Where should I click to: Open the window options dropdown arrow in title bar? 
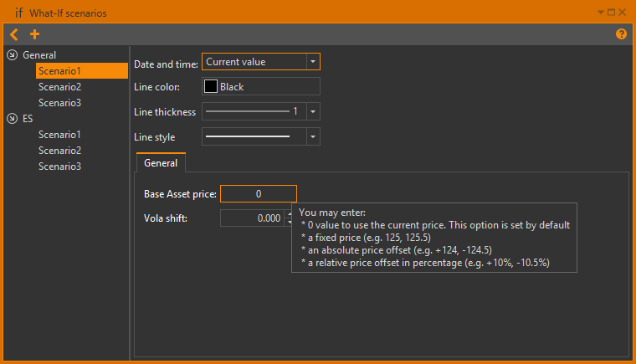click(x=601, y=13)
